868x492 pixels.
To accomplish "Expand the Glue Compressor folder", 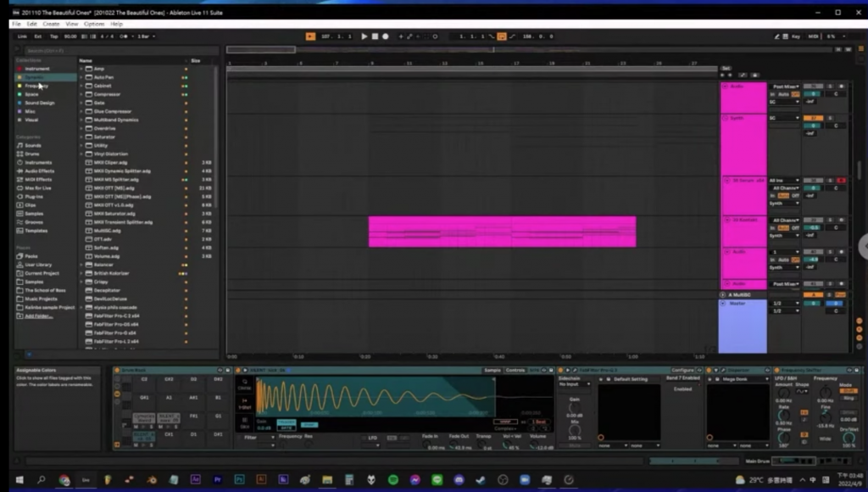I will 81,111.
